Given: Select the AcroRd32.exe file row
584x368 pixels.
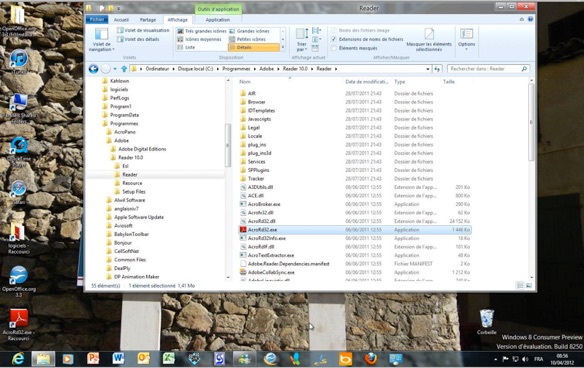Looking at the screenshot, I should (355, 230).
